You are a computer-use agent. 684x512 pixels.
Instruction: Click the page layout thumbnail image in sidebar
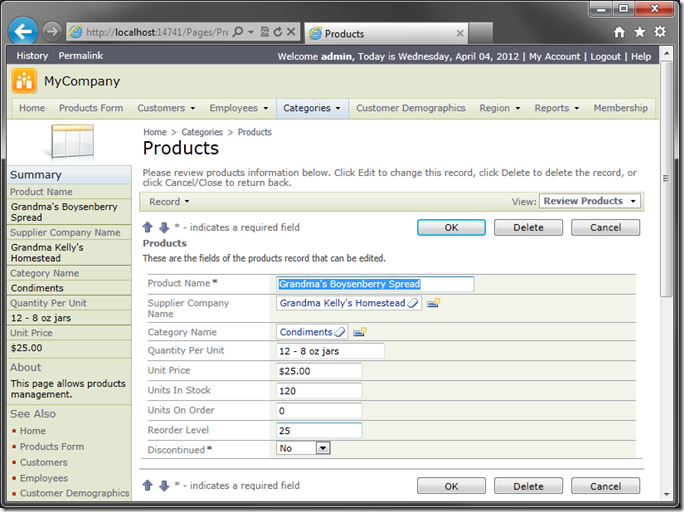click(x=70, y=141)
